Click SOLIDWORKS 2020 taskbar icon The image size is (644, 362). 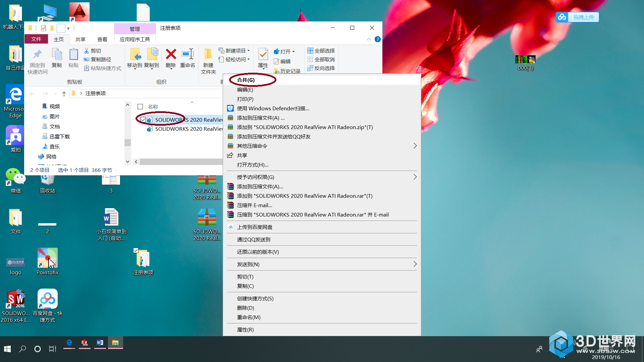tap(85, 343)
